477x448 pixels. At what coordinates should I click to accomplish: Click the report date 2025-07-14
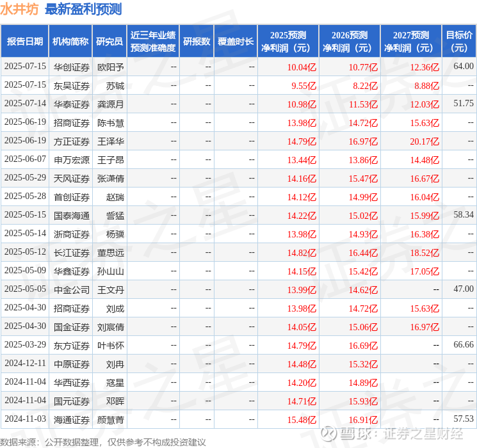pyautogui.click(x=25, y=103)
